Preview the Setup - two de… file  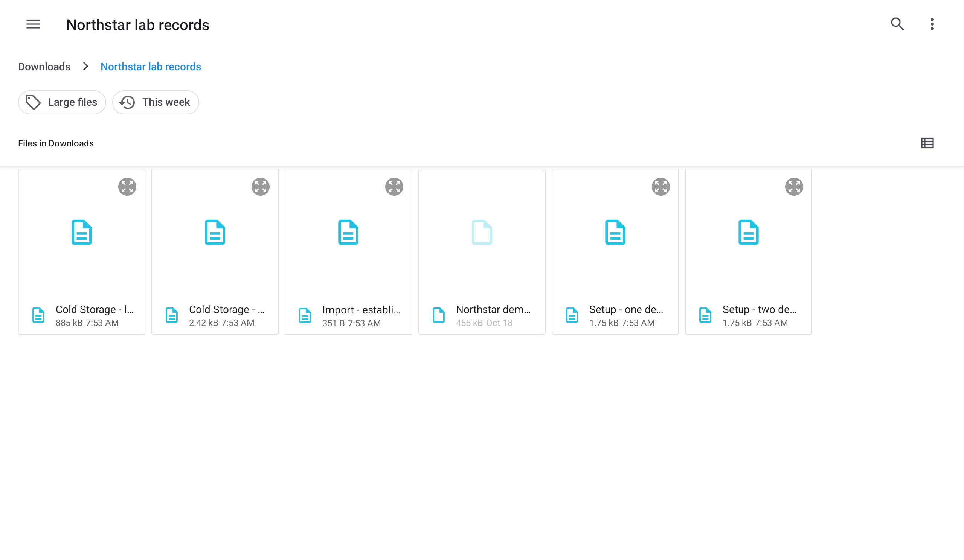pyautogui.click(x=794, y=187)
